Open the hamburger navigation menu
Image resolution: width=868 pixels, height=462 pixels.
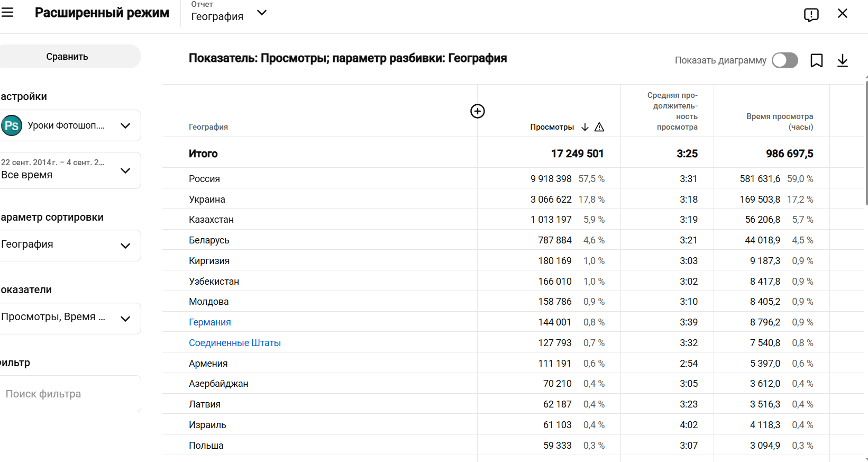coord(7,13)
